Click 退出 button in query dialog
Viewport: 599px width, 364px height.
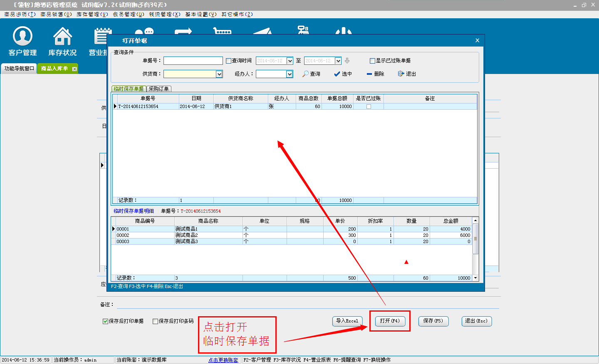(407, 74)
